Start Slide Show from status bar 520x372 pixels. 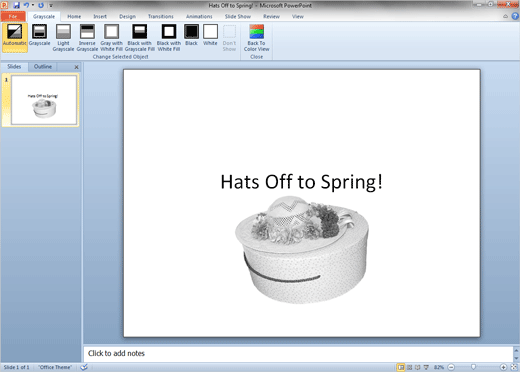pos(426,367)
